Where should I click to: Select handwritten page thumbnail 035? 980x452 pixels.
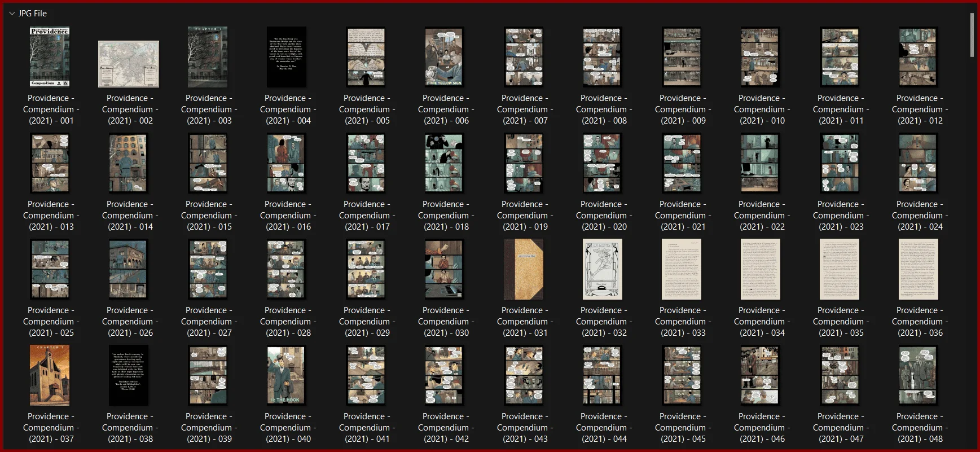(840, 269)
